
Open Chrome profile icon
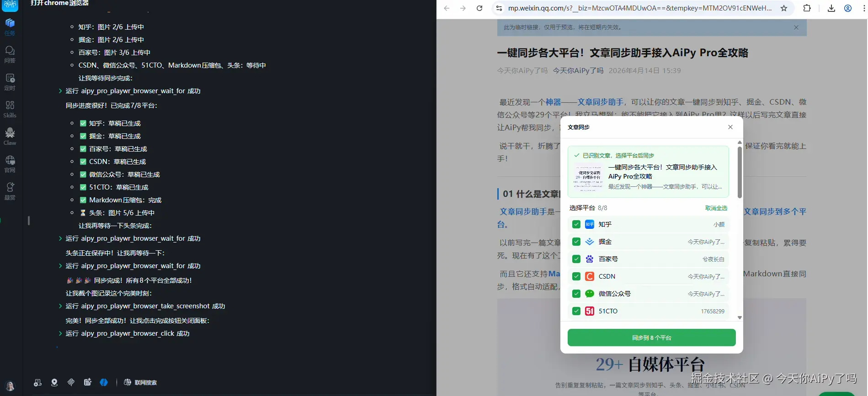pyautogui.click(x=848, y=8)
